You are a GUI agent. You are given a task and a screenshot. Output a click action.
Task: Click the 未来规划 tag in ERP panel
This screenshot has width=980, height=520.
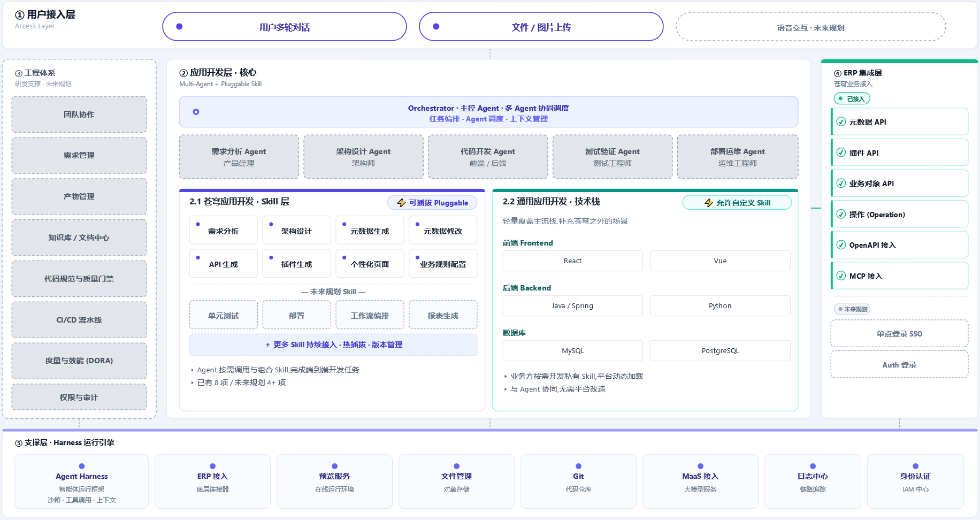pos(852,309)
